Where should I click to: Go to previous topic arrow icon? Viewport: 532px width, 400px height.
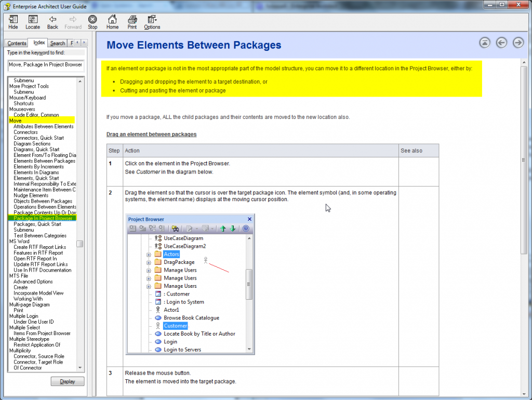[501, 43]
